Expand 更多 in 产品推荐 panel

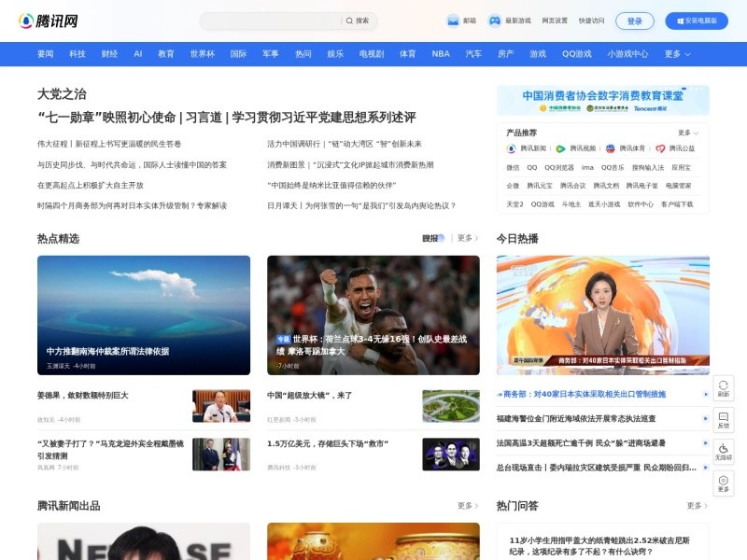(x=687, y=133)
